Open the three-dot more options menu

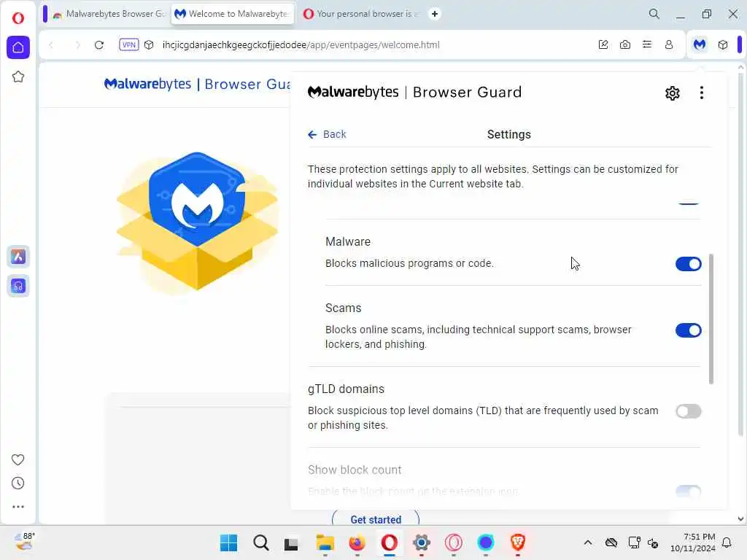(701, 93)
